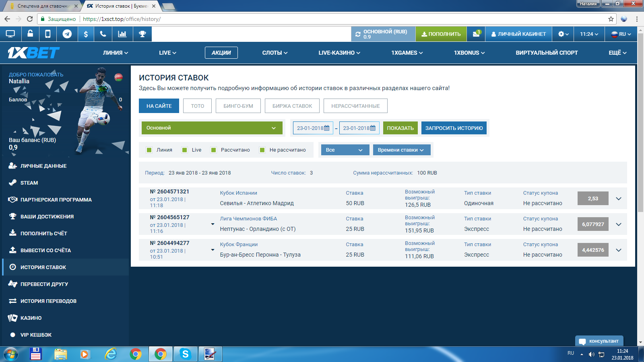Click the trophy results icon
The width and height of the screenshot is (644, 362).
(x=142, y=34)
